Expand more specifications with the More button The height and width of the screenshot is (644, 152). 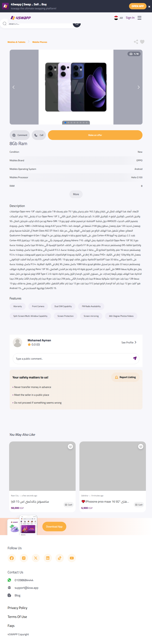(76, 194)
